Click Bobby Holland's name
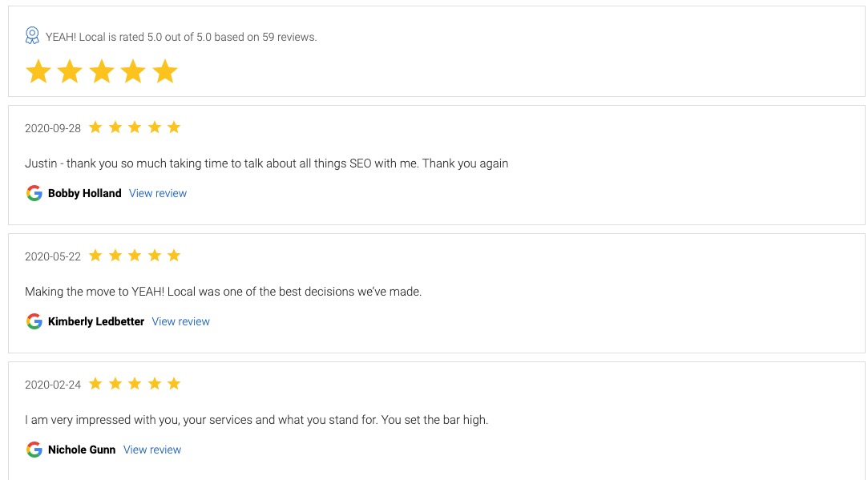Viewport: 868px width, 480px height. (85, 193)
